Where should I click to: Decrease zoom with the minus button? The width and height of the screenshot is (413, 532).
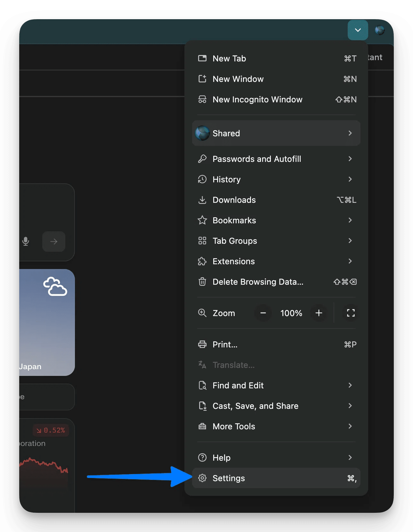click(263, 313)
